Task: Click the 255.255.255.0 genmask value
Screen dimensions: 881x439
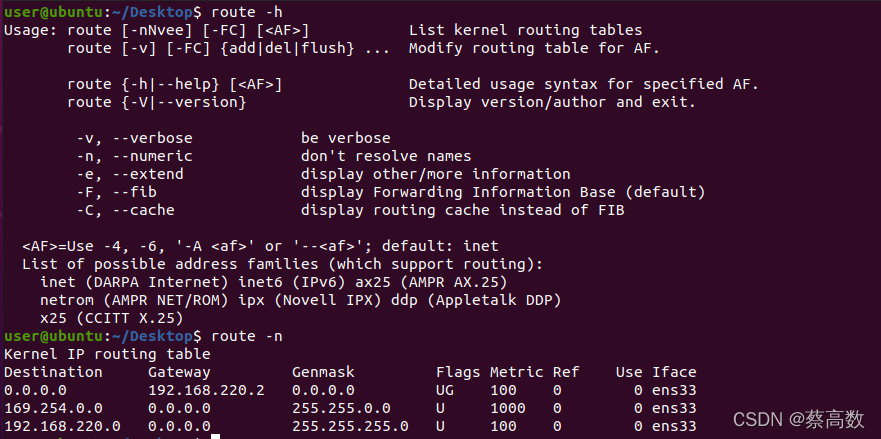Action: tap(350, 426)
